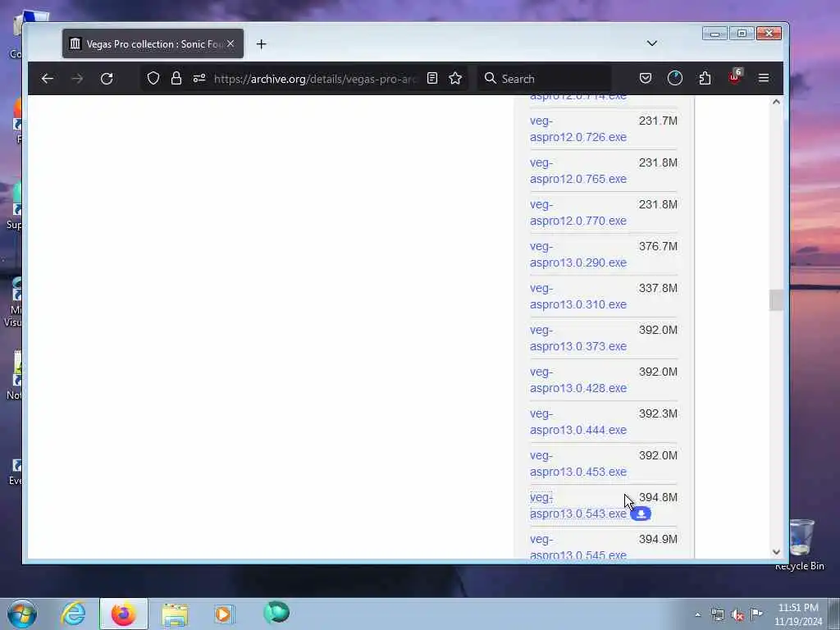Open veg-aspro13.0.290.exe link
This screenshot has width=840, height=630.
[x=578, y=254]
